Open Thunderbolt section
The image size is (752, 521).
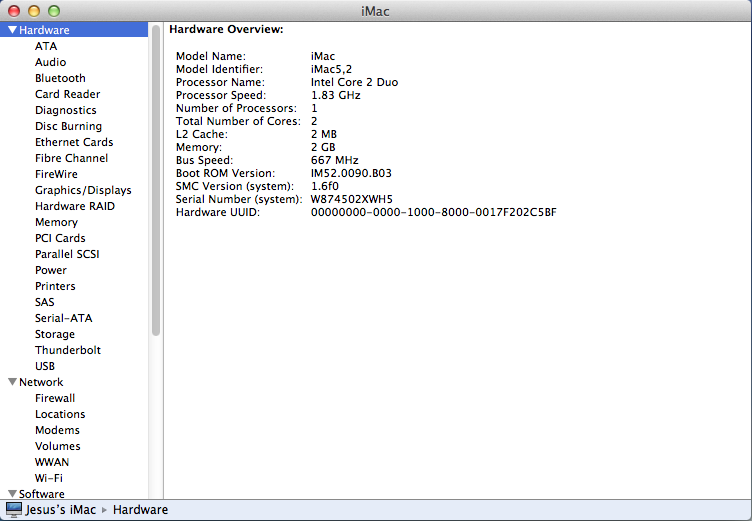pyautogui.click(x=68, y=350)
